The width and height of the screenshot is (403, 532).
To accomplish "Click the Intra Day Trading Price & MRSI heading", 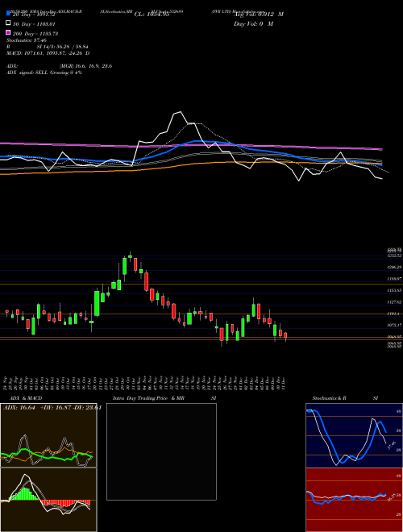I will click(x=164, y=398).
